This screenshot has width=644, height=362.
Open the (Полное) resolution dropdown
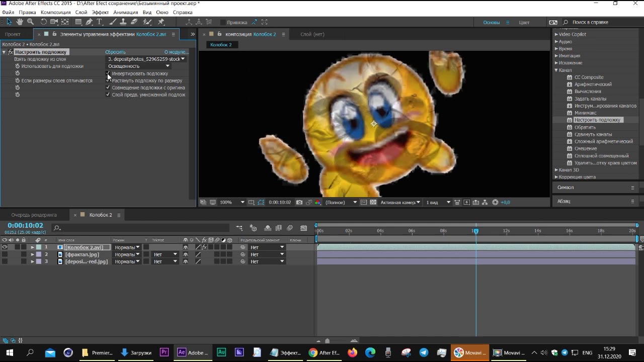(341, 202)
